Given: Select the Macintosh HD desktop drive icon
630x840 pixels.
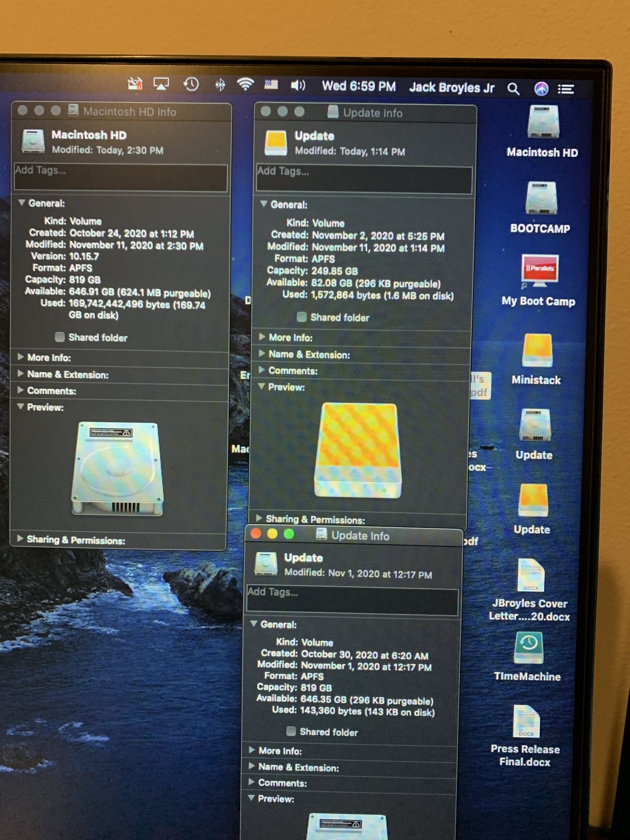Looking at the screenshot, I should pyautogui.click(x=543, y=122).
